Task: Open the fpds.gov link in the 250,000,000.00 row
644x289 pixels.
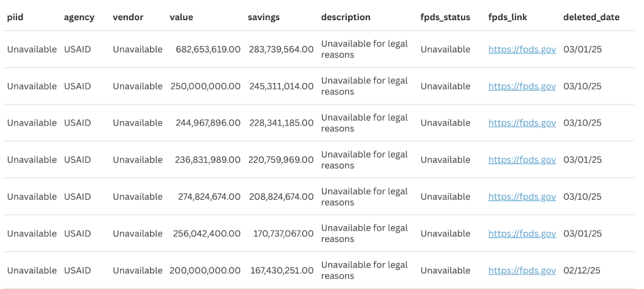Action: pos(522,86)
